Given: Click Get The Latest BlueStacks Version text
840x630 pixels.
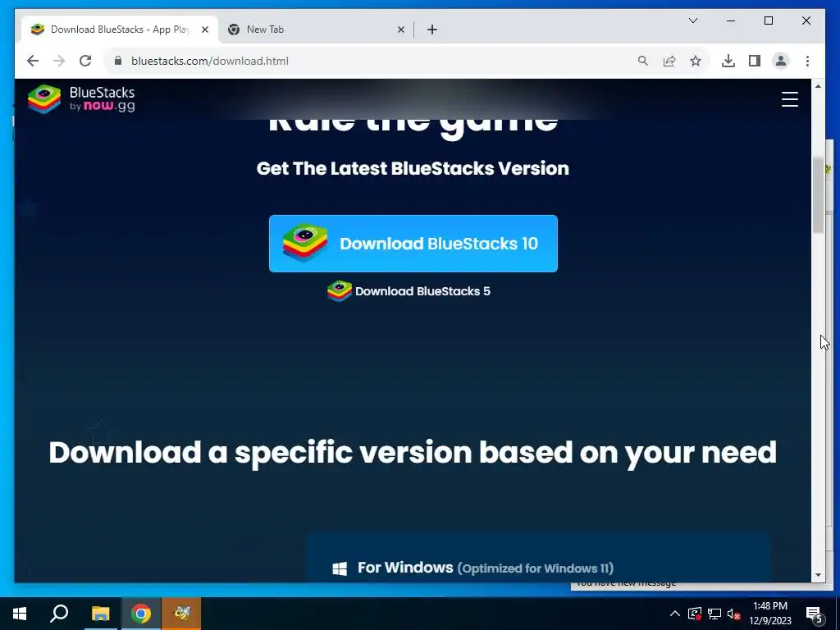Looking at the screenshot, I should click(x=413, y=168).
